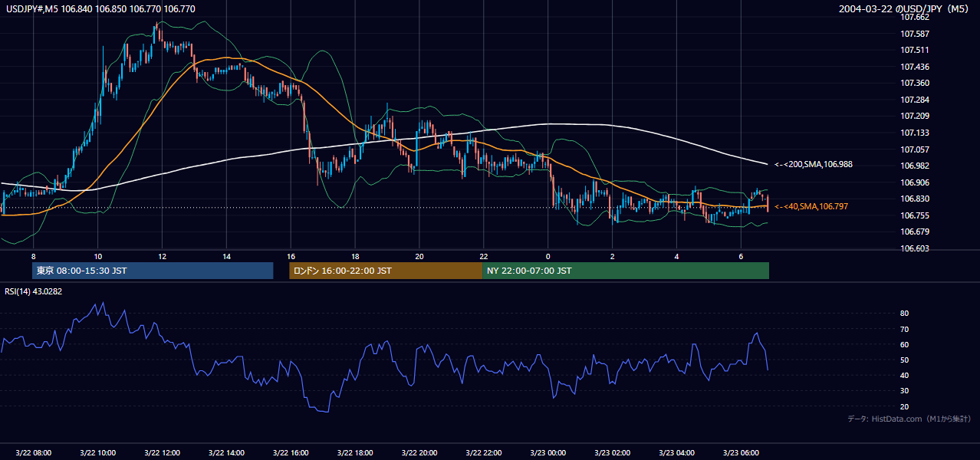Click RSI scale value 70

(905, 329)
